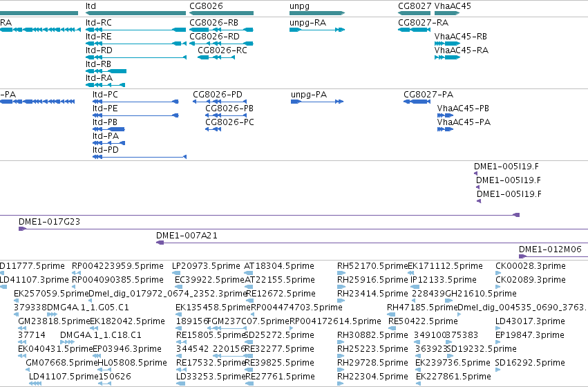
Task: Click the CG8026-PB protein label
Action: pyautogui.click(x=229, y=108)
